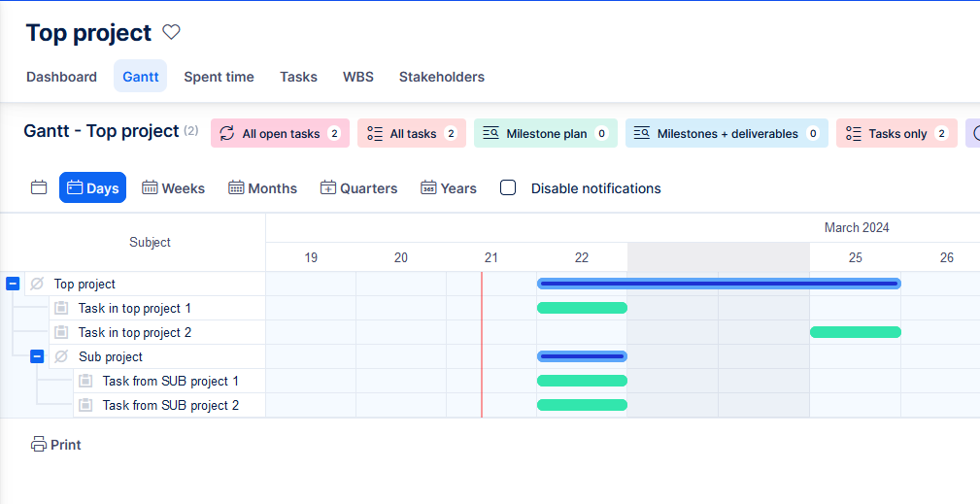
Task: Click the heart favorite icon beside Top project
Action: pos(171,32)
